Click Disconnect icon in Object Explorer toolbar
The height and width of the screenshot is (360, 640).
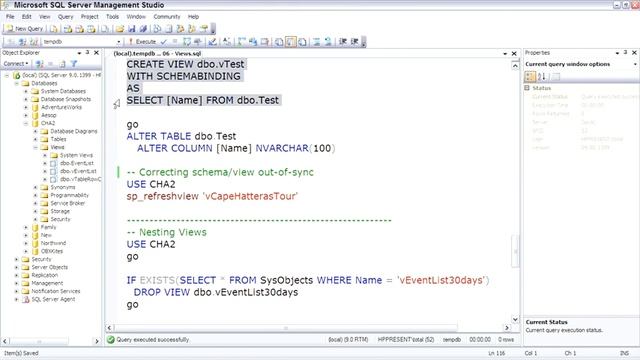(x=40, y=64)
